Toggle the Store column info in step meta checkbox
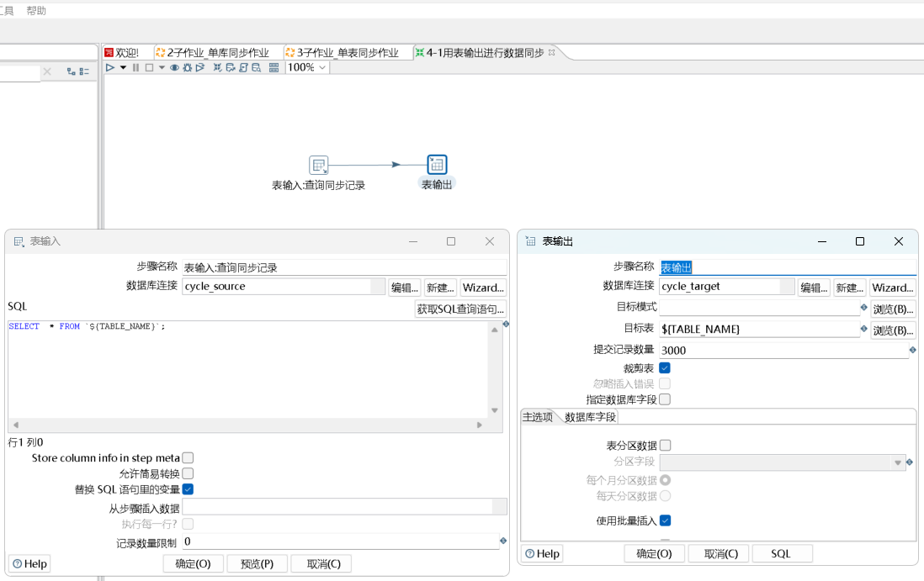924x581 pixels. (x=188, y=457)
